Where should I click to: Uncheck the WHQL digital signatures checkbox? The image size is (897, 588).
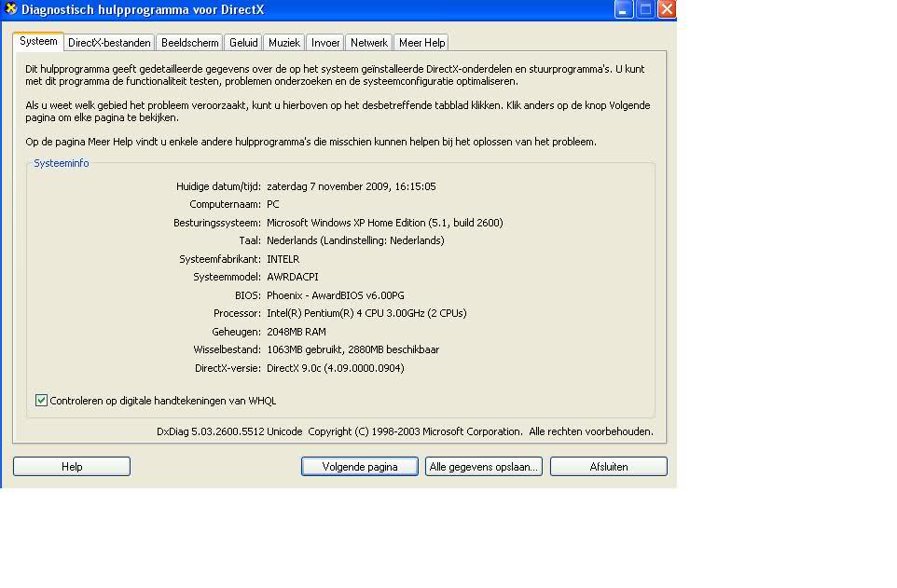coord(41,401)
